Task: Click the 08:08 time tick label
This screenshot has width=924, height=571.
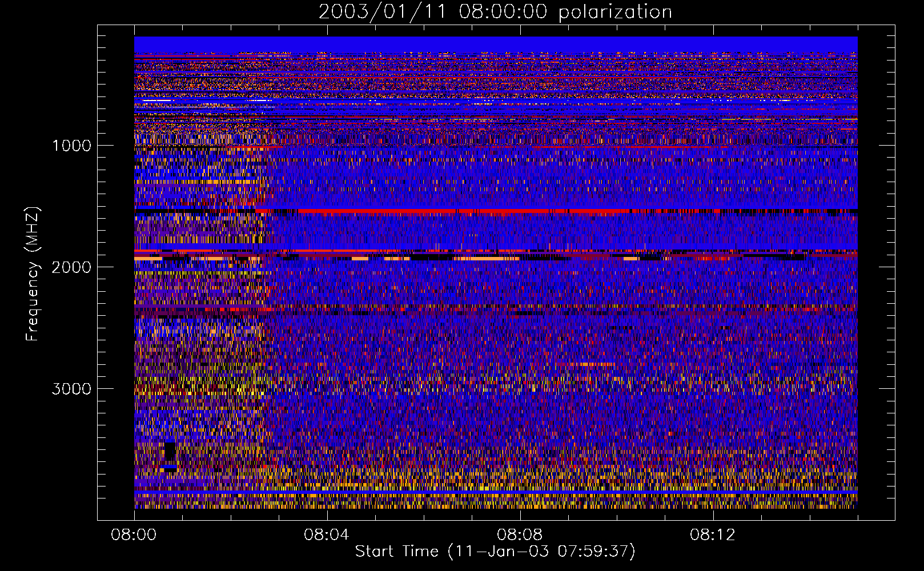Action: coord(520,535)
